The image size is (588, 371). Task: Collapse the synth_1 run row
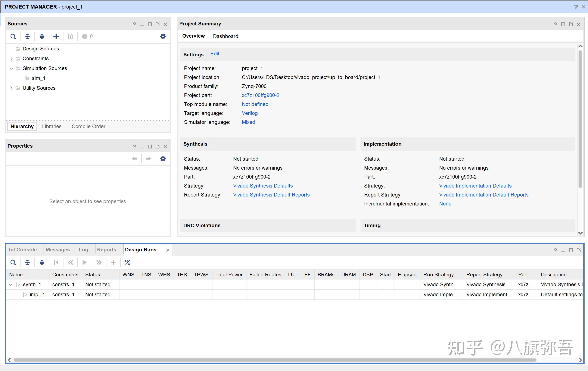click(10, 284)
